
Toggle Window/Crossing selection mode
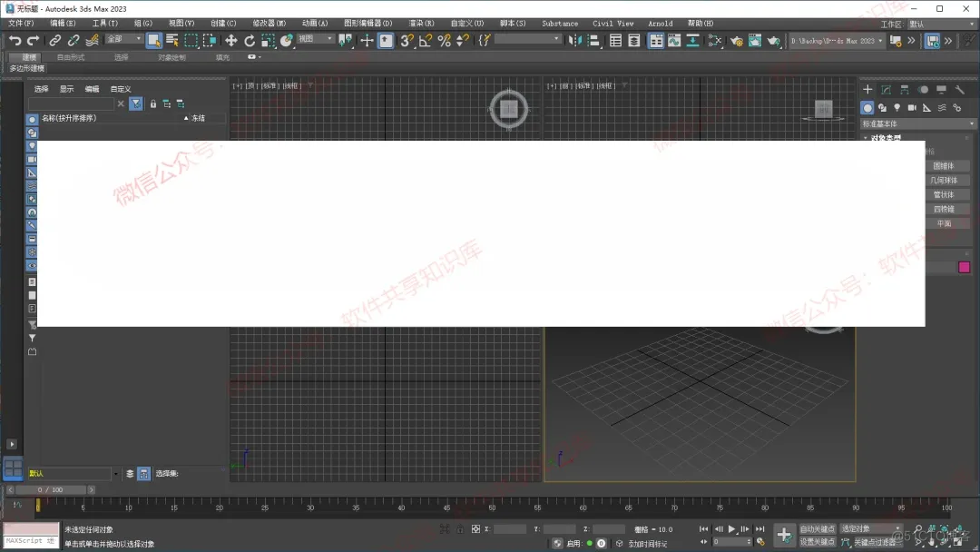tap(210, 41)
